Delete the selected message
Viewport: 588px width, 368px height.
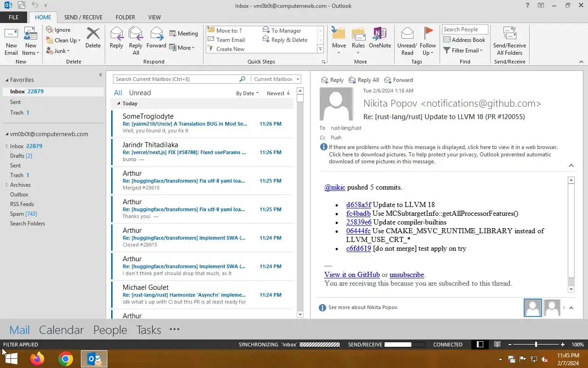point(93,38)
